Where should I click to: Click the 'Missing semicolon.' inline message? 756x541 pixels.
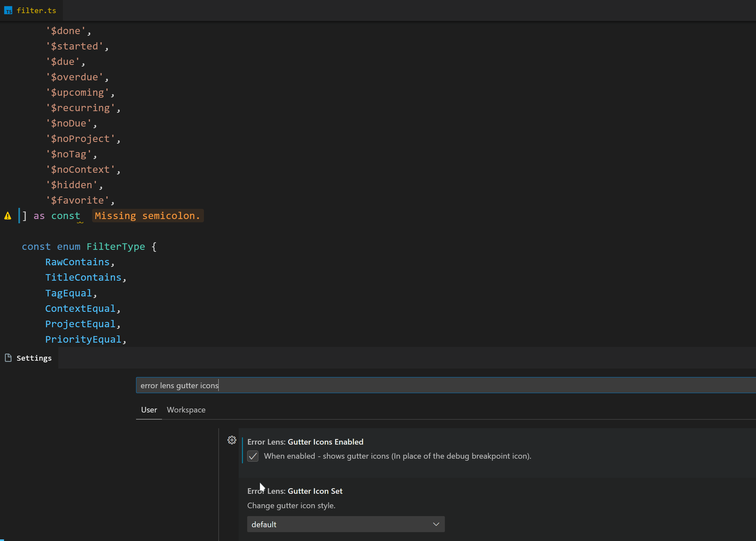tap(148, 216)
